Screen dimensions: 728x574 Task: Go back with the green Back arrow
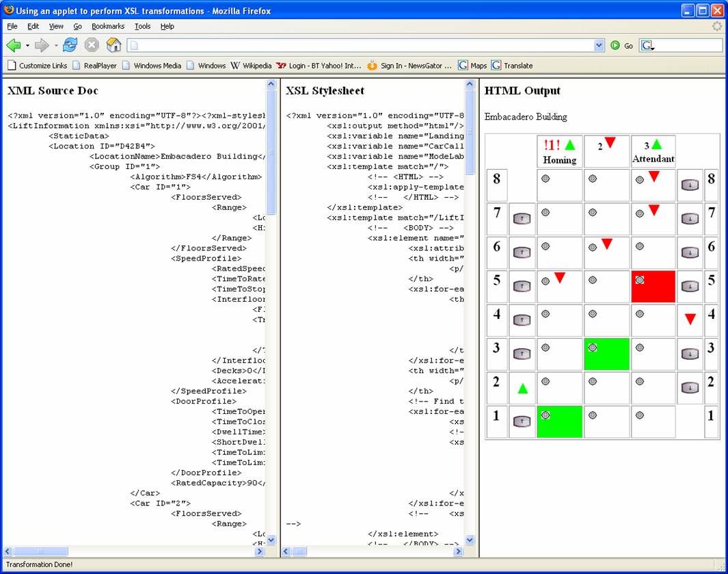14,45
